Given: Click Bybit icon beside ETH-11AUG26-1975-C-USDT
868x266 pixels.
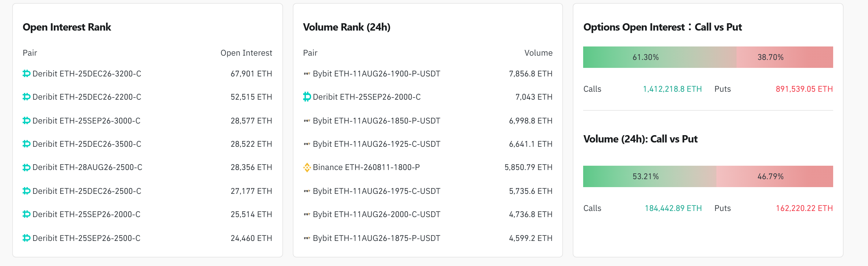Looking at the screenshot, I should click(x=307, y=191).
